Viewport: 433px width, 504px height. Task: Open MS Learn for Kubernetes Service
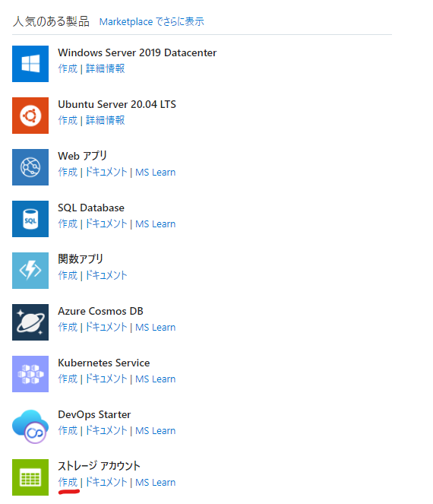pyautogui.click(x=156, y=379)
